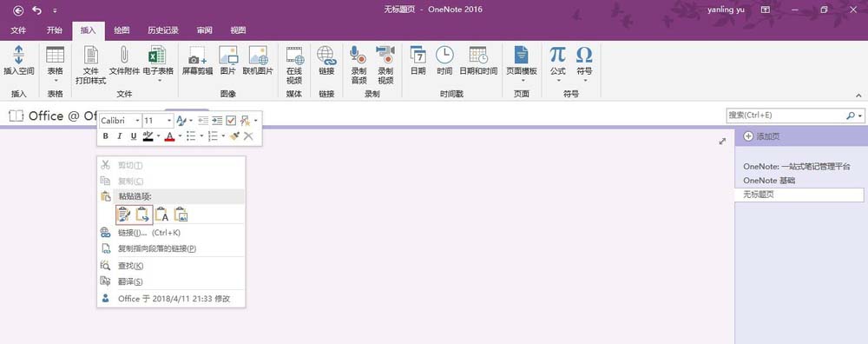868x344 pixels.
Task: Open the quick access toolbar customize arrow
Action: click(54, 10)
